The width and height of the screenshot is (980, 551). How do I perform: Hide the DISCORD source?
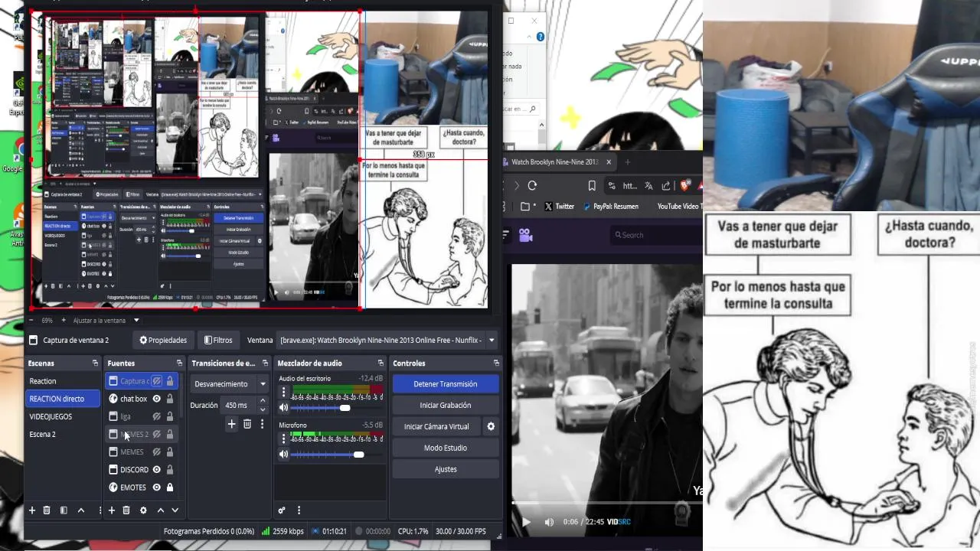point(156,469)
